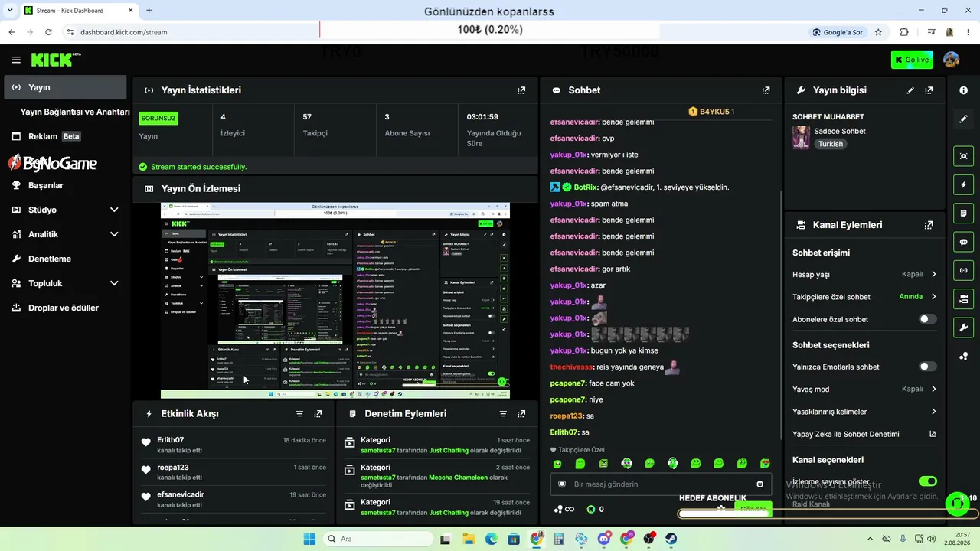
Task: Open Discord from the taskbar
Action: [x=603, y=539]
